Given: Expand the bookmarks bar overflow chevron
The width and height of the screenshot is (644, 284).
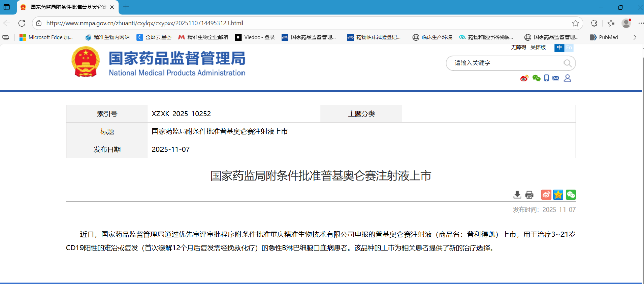Looking at the screenshot, I should pyautogui.click(x=635, y=37).
